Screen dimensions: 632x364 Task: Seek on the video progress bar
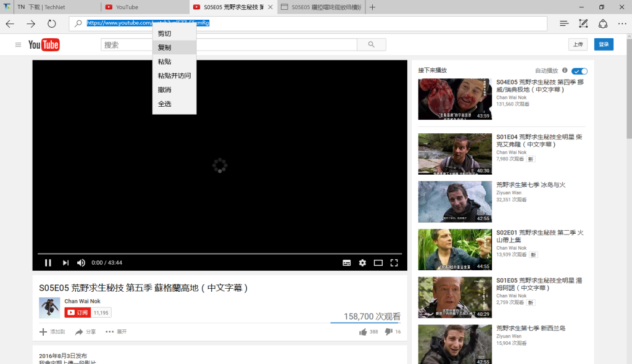(x=220, y=254)
